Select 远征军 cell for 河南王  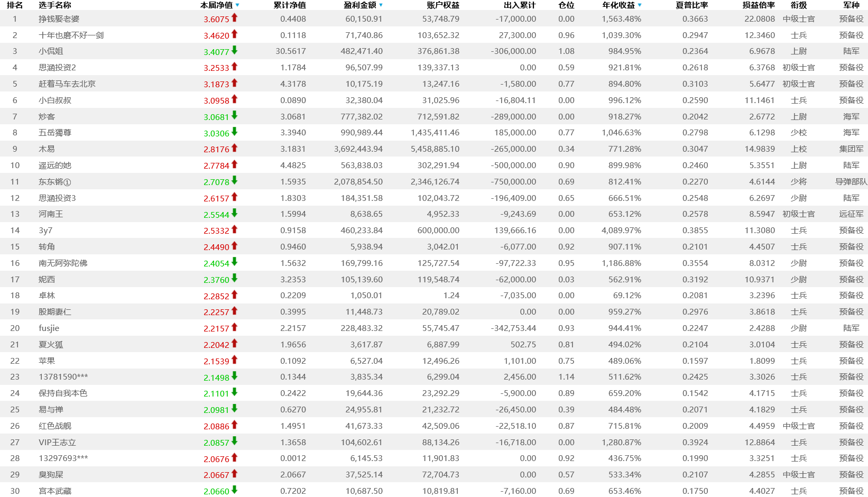tap(851, 214)
